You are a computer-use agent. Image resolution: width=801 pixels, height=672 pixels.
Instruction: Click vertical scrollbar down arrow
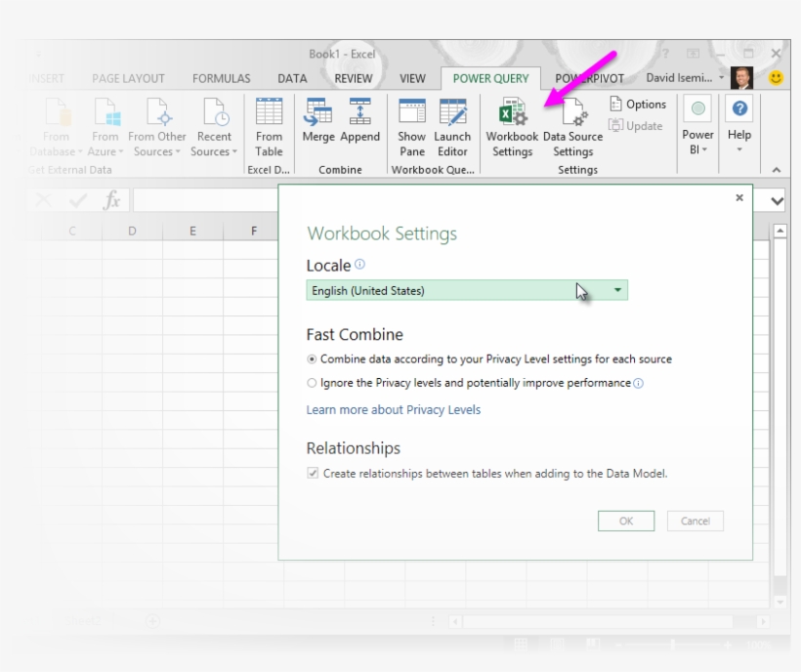780,602
